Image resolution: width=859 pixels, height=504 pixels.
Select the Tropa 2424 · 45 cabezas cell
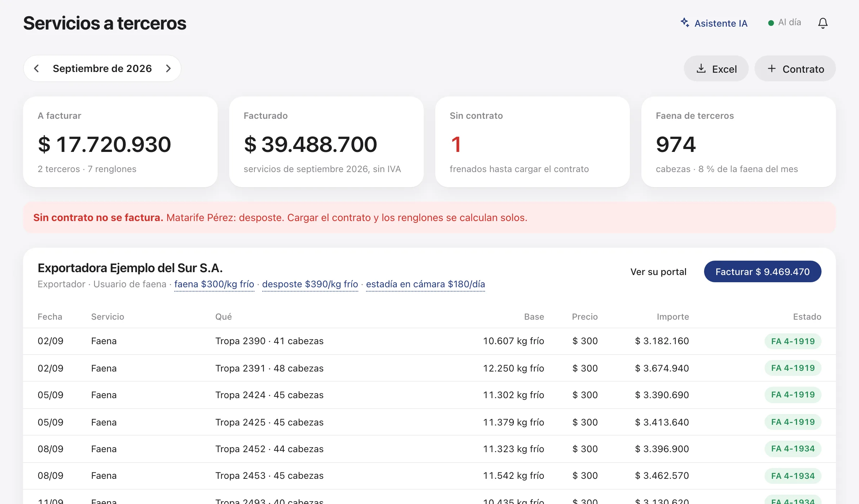pos(269,395)
